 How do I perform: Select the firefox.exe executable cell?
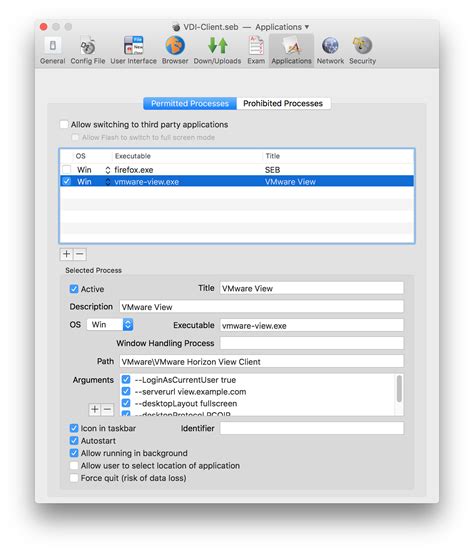tap(134, 170)
